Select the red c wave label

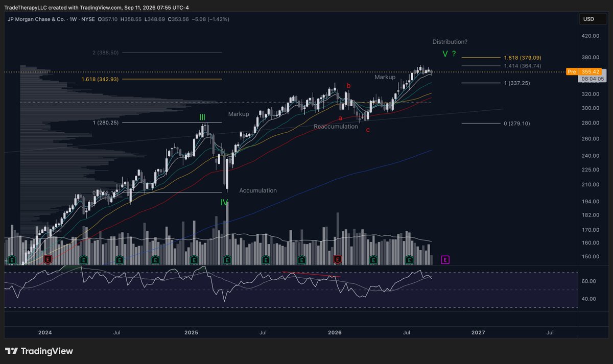point(367,130)
